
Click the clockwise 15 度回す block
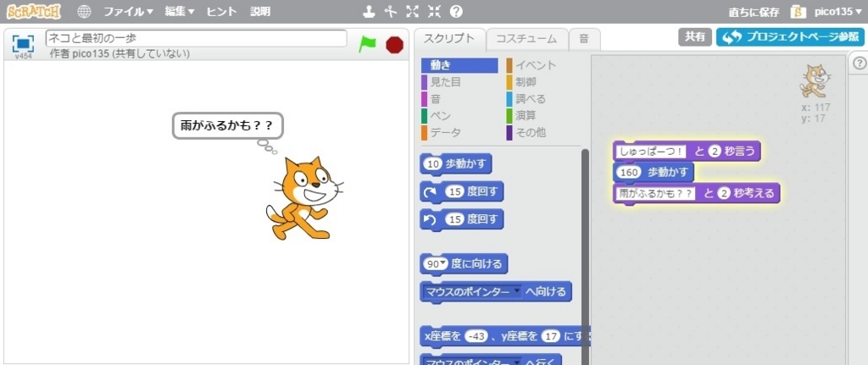pos(462,192)
